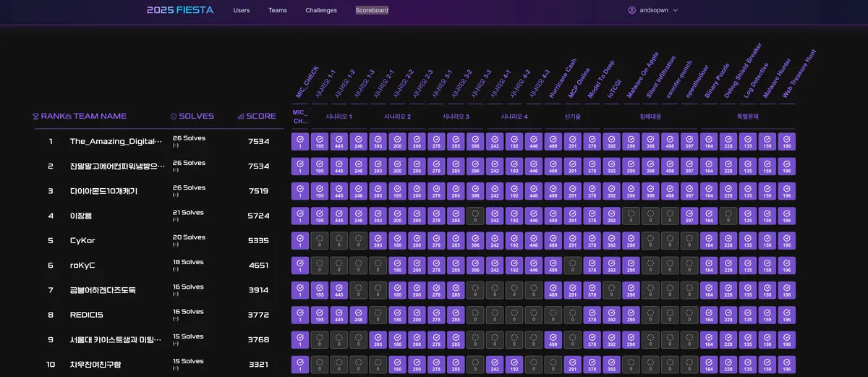Click the checkmark icon beside SOLVES header

174,116
